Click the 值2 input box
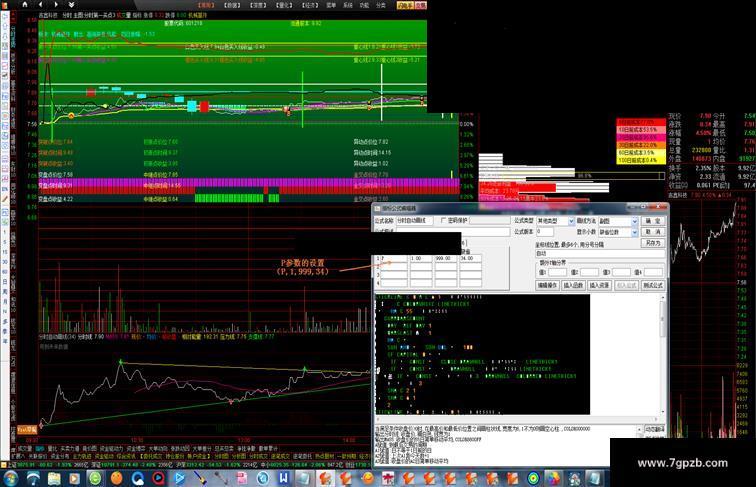Screen dimensions: 756x487 [x=589, y=272]
